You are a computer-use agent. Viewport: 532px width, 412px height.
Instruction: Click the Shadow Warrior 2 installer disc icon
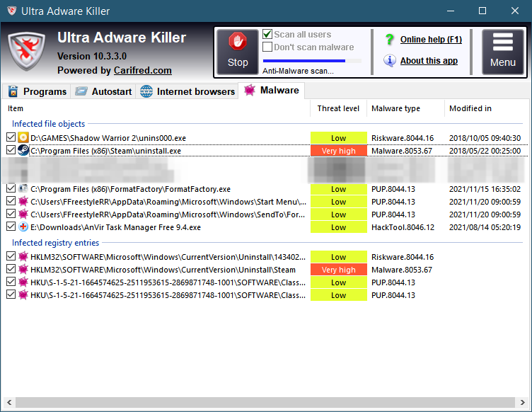click(x=23, y=137)
